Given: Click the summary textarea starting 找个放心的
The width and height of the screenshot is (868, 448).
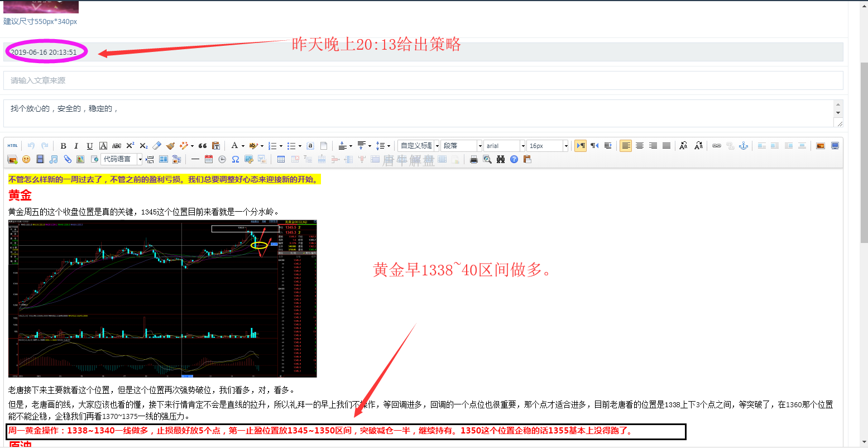Looking at the screenshot, I should point(423,113).
